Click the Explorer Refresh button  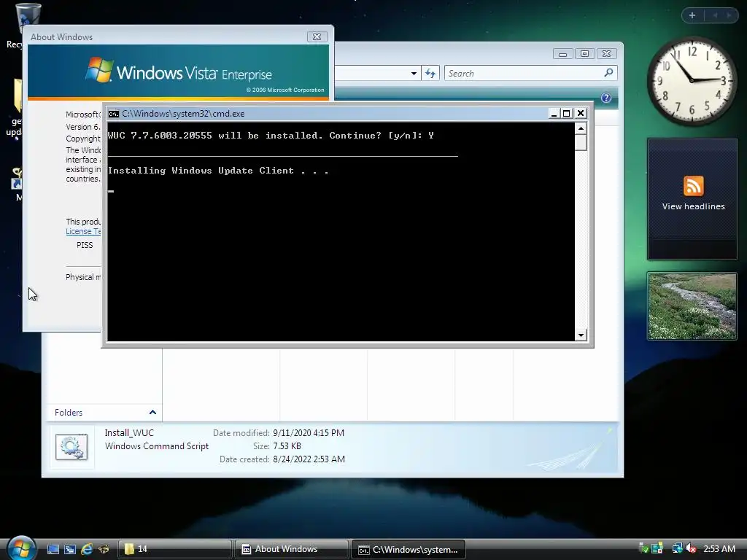(x=430, y=74)
